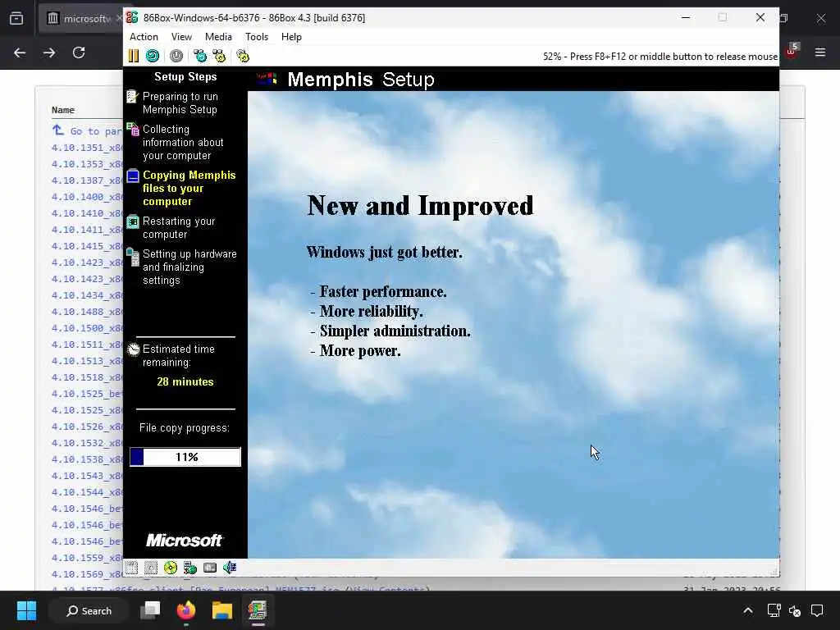Click the 28 minutes remaining text
This screenshot has width=840, height=630.
(185, 381)
